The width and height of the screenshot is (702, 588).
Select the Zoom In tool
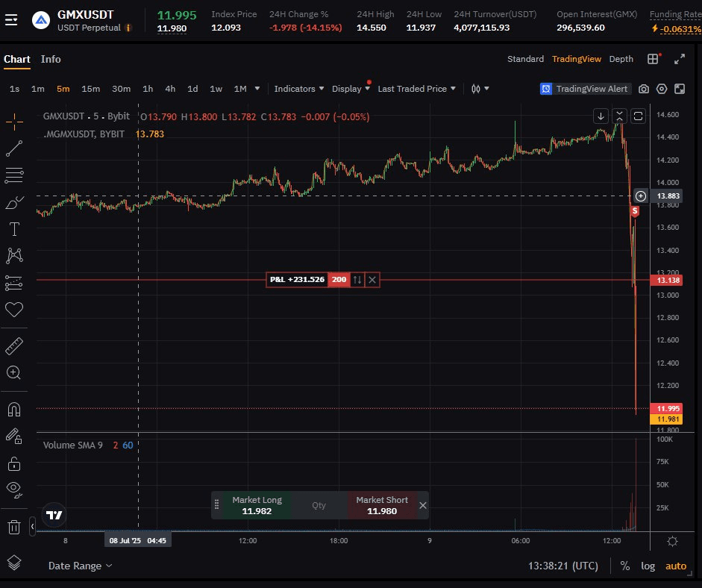pos(14,372)
